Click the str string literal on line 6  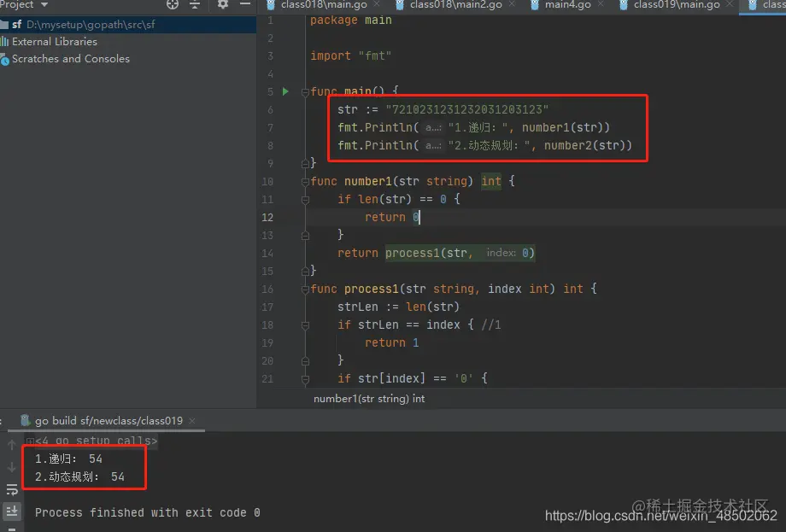[466, 109]
